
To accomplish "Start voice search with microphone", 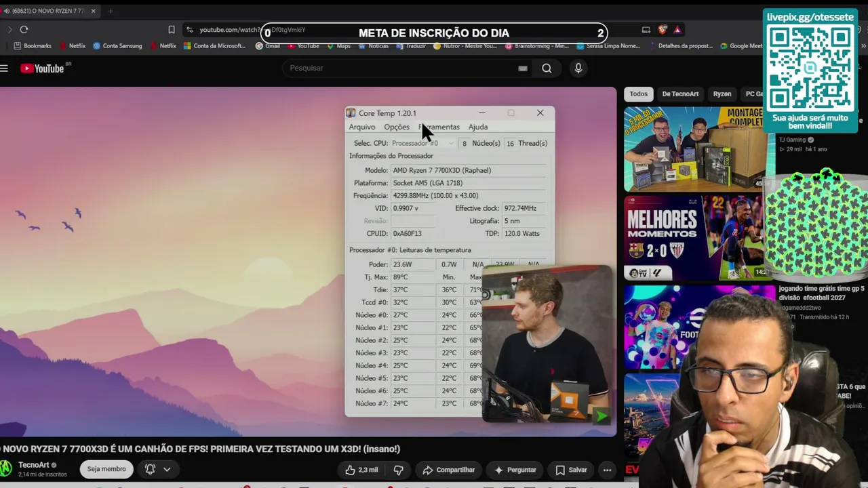I will click(578, 68).
